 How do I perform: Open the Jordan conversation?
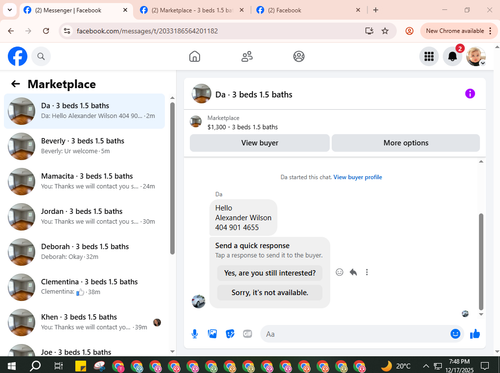[x=84, y=217]
